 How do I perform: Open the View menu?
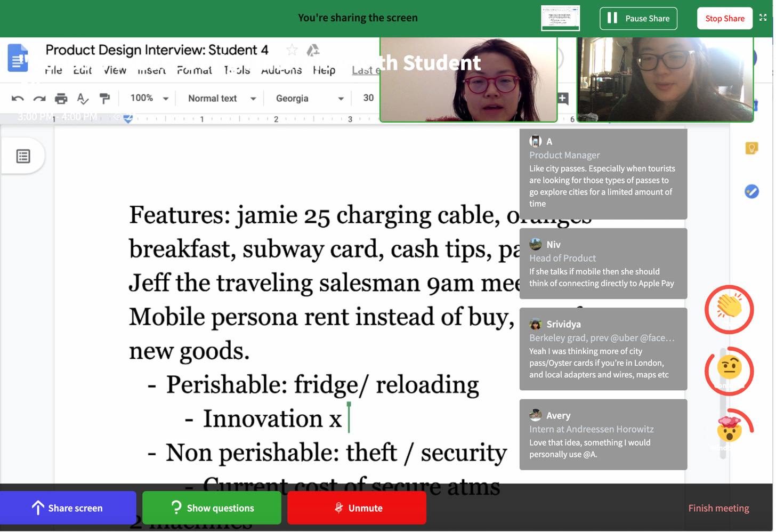point(115,70)
